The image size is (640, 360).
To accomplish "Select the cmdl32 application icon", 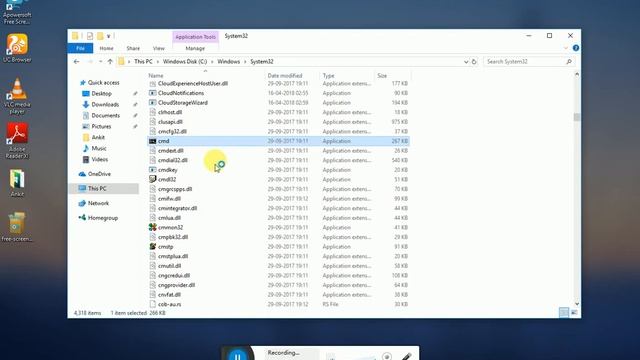I will click(x=153, y=179).
